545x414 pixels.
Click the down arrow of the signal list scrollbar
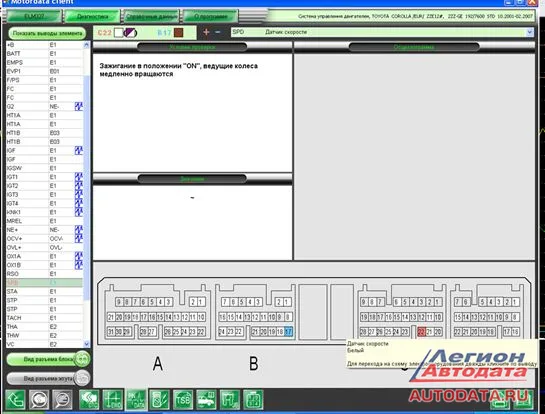(x=87, y=344)
